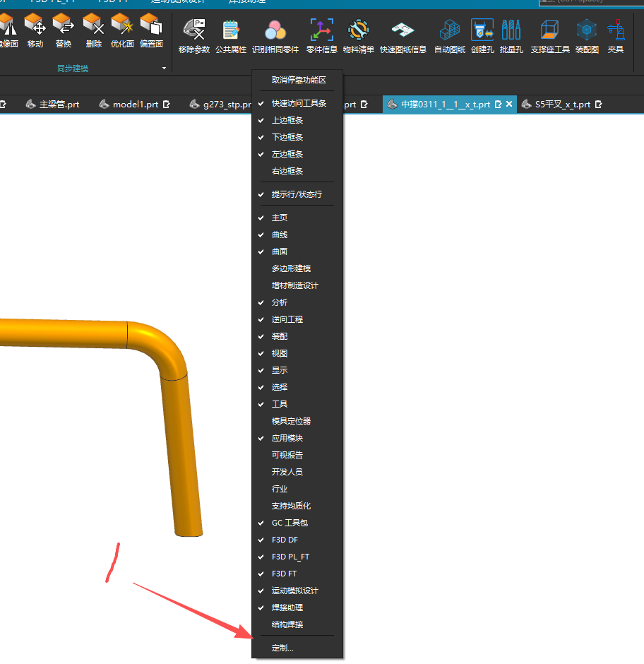Image resolution: width=644 pixels, height=664 pixels.
Task: Enable the 多边形建模 ribbon tab
Action: pyautogui.click(x=291, y=268)
